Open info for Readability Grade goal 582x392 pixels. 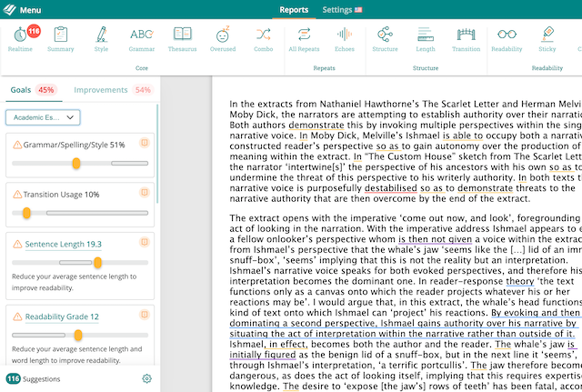(145, 315)
